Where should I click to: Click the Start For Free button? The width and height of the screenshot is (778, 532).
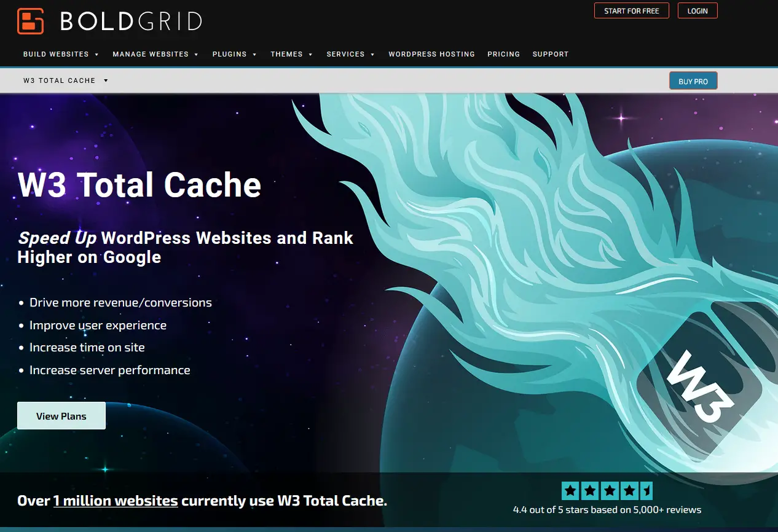(x=632, y=11)
